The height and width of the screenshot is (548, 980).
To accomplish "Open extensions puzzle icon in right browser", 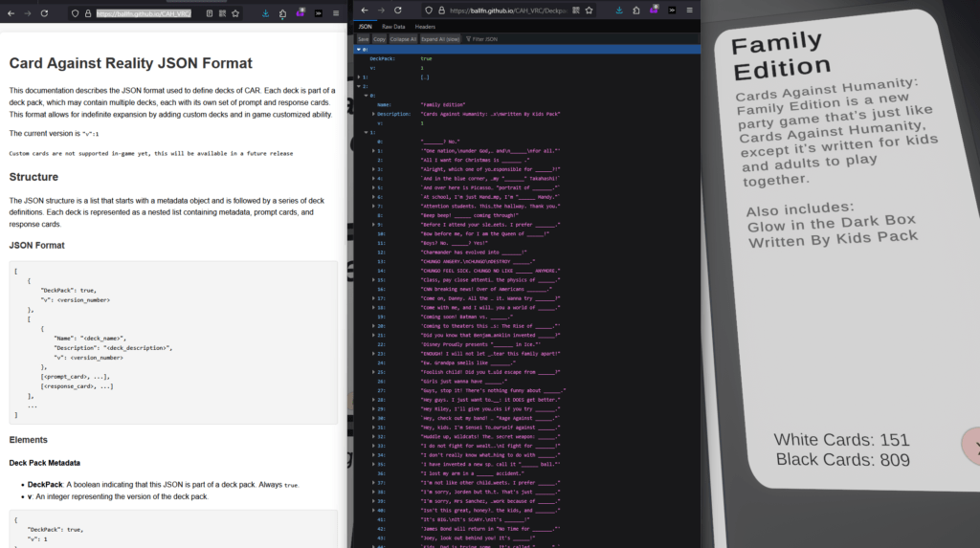I will tap(635, 11).
